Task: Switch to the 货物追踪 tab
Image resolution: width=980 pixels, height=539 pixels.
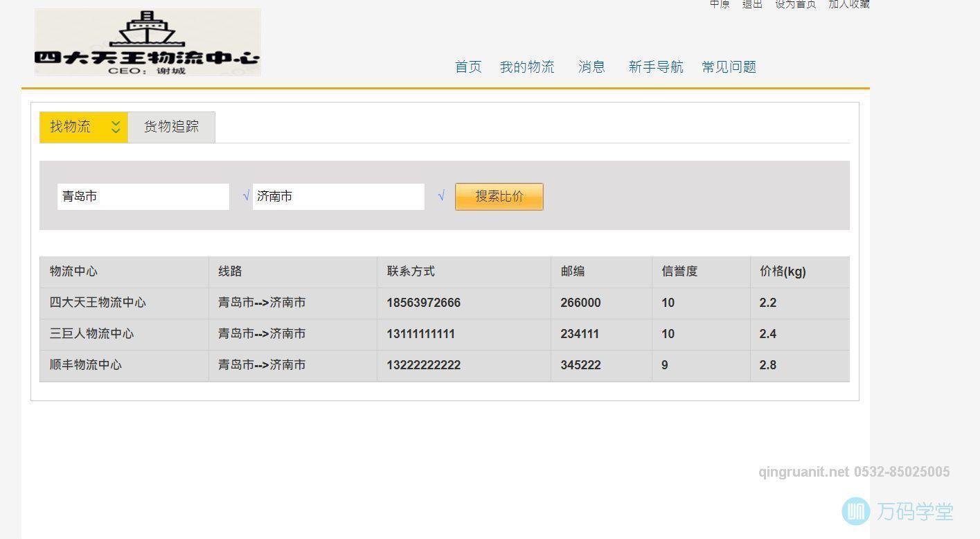Action: point(170,127)
